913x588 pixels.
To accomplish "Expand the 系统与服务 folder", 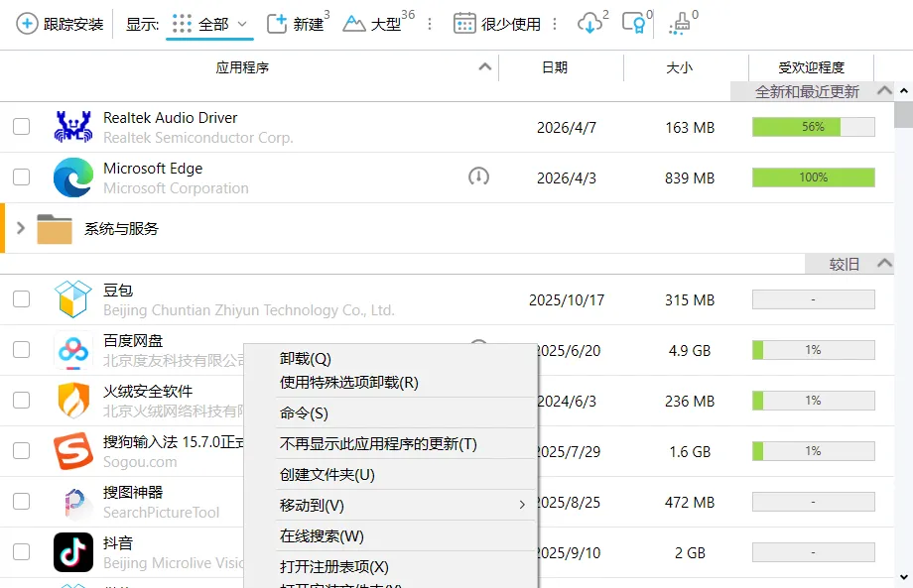I will [21, 228].
